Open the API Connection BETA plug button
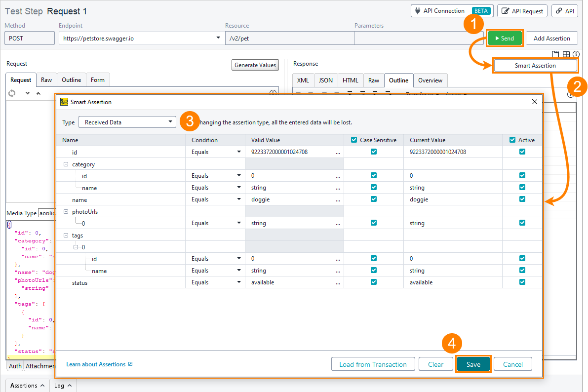Screen dimensions: 588x392 click(x=452, y=11)
